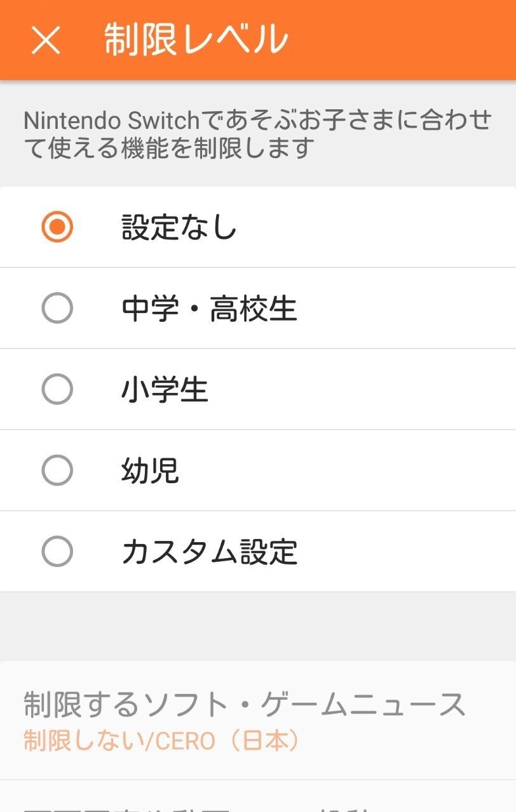Choose the カスタム設定 option
516x812 pixels.
58,551
